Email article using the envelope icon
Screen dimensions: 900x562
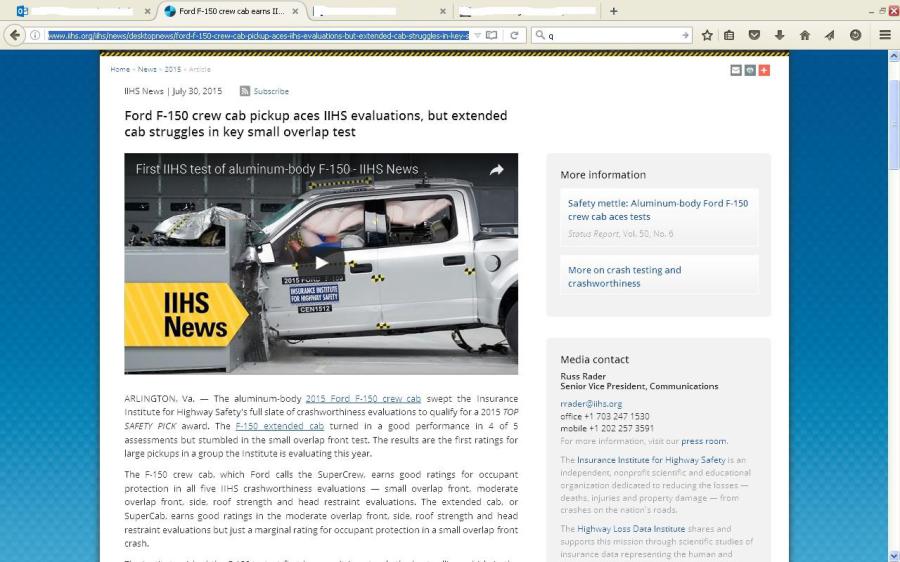tap(736, 70)
